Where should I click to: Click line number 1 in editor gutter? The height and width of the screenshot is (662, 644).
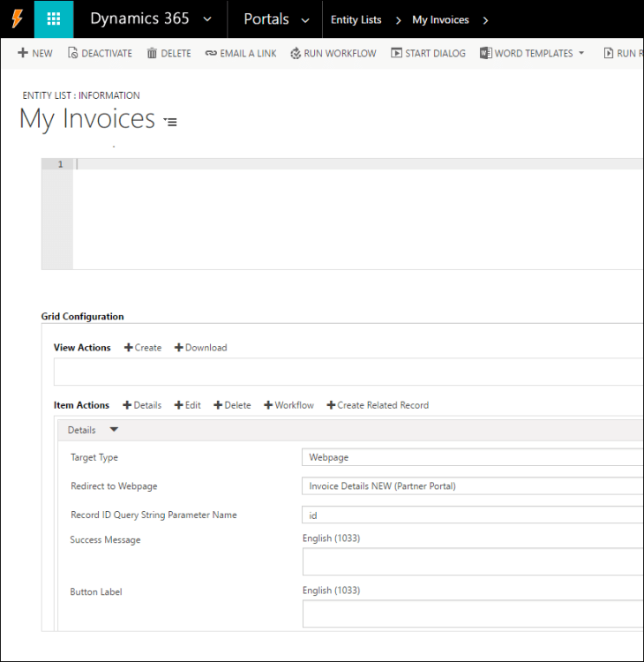click(x=60, y=164)
